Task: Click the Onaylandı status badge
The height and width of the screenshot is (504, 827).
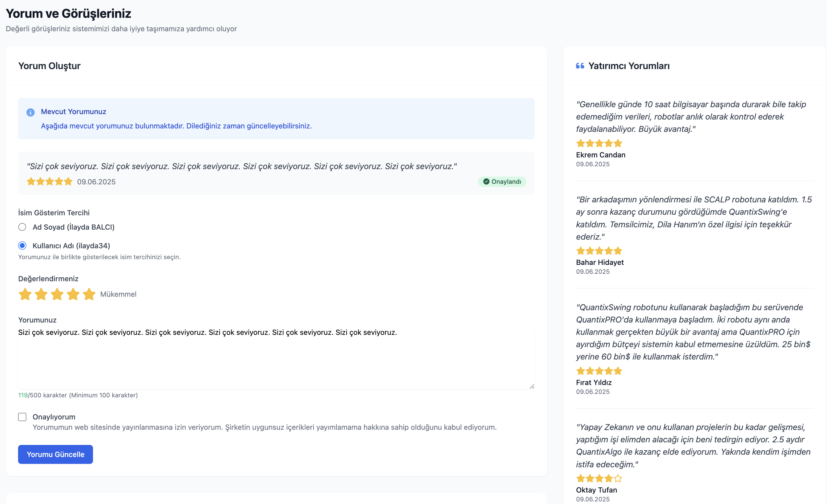Action: 502,181
